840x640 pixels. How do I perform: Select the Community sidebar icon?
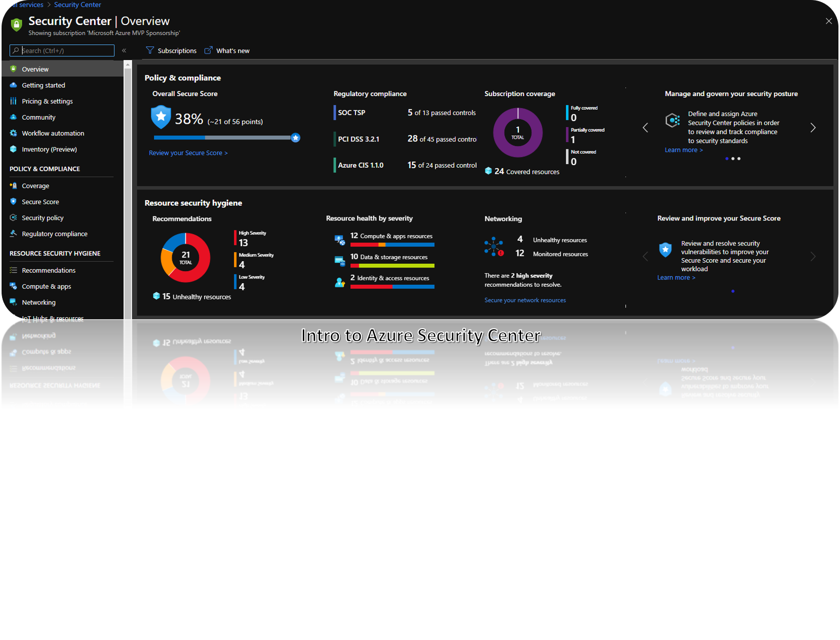click(x=13, y=117)
